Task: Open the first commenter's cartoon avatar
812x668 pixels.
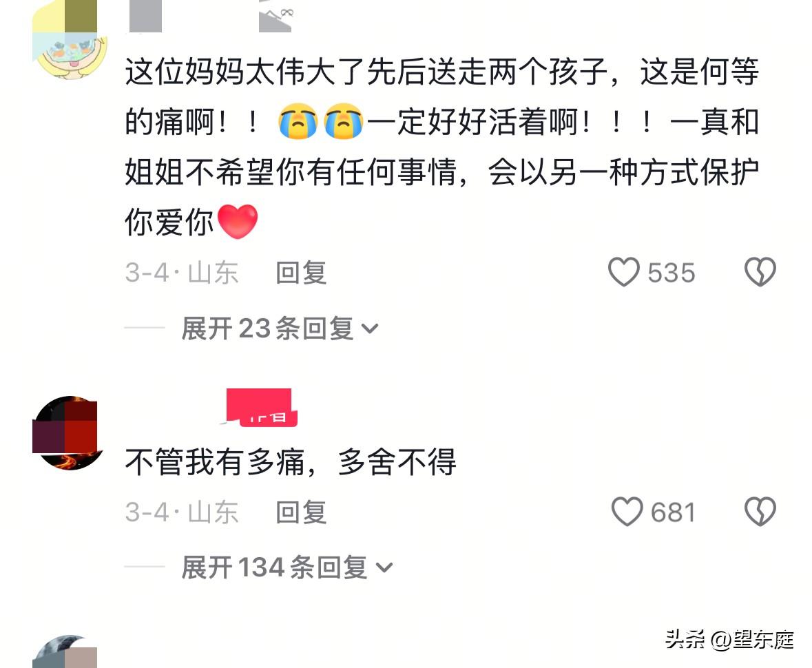Action: [69, 41]
